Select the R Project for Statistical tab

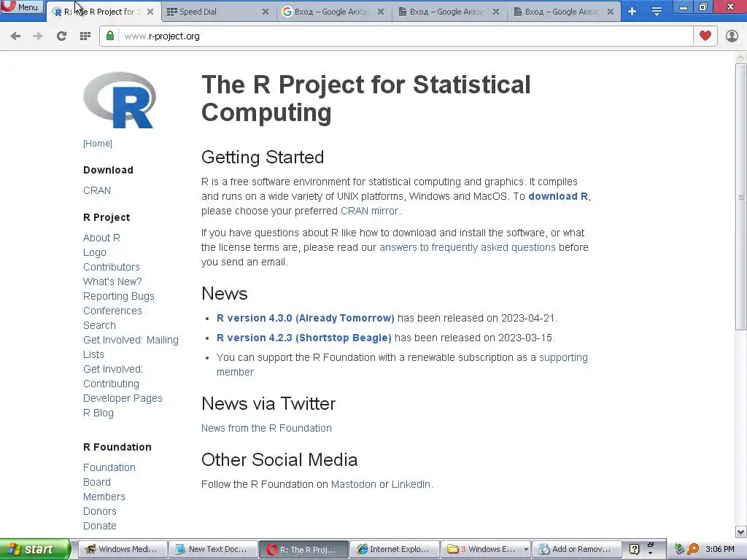(104, 12)
